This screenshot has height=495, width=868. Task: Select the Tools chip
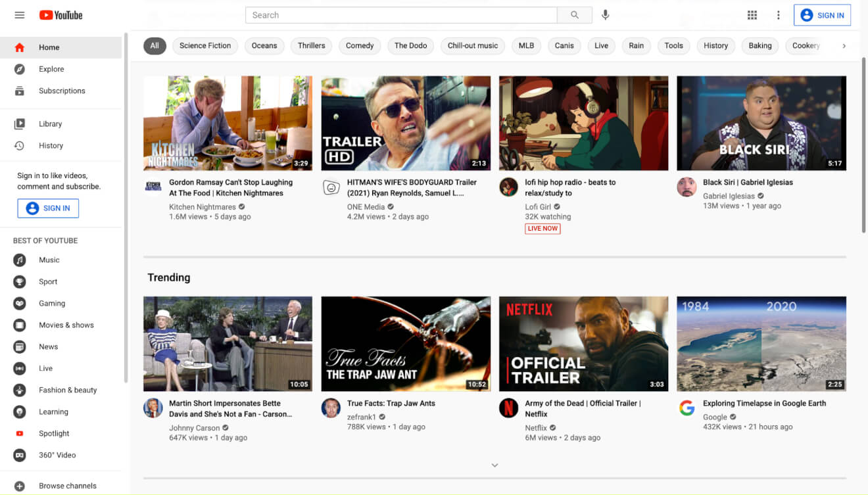(674, 45)
